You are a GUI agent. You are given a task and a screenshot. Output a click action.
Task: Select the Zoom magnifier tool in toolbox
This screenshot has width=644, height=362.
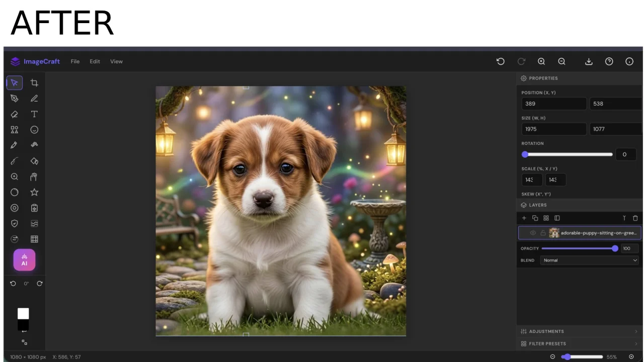pyautogui.click(x=14, y=176)
